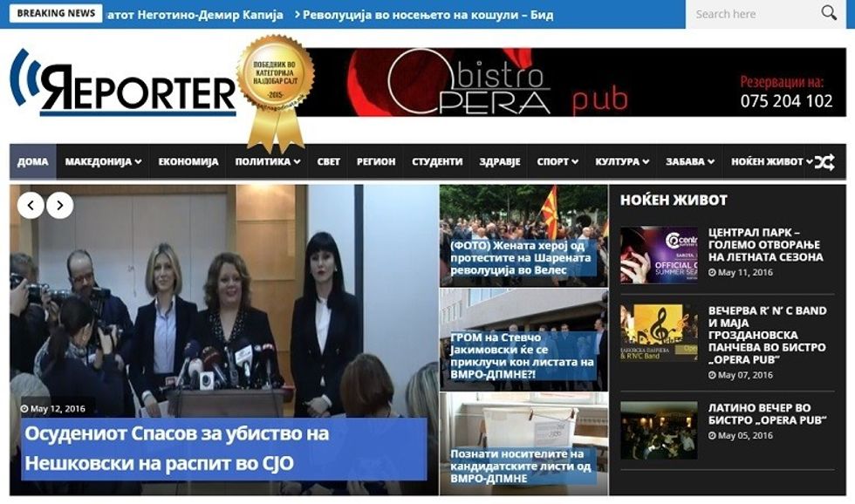Open the Латино вечер article thumbnail
The height and width of the screenshot is (504, 855).
[659, 430]
